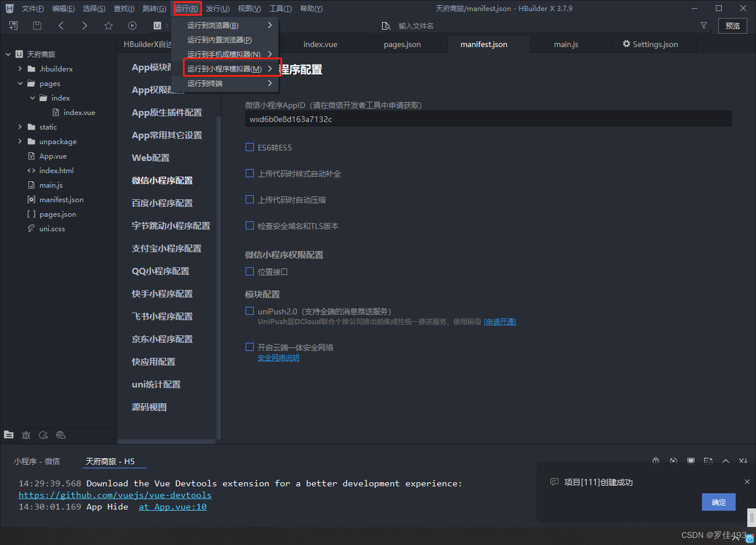Click the 预览 preview button
Image resolution: width=756 pixels, height=545 pixels.
pos(733,26)
